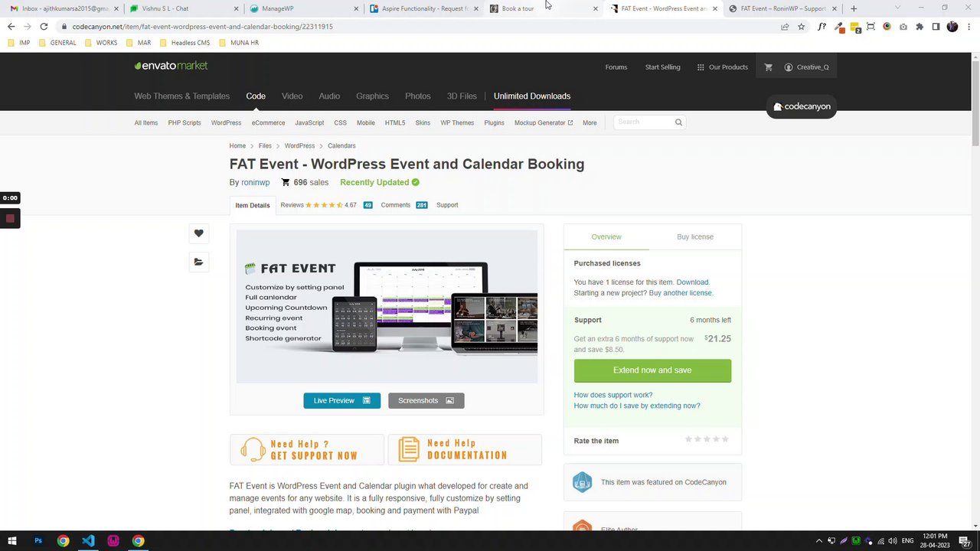Image resolution: width=980 pixels, height=551 pixels.
Task: Go back to previous page
Action: pyautogui.click(x=11, y=26)
